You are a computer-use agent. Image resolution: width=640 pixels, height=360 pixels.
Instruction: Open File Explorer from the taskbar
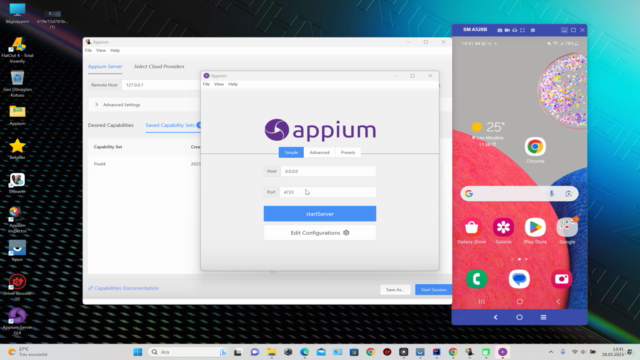(x=271, y=352)
